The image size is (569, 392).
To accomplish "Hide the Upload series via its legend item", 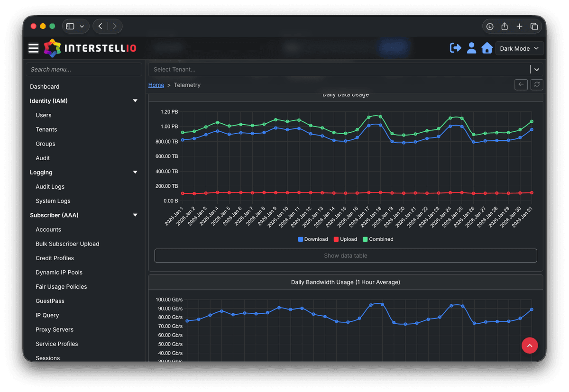I will pyautogui.click(x=345, y=239).
